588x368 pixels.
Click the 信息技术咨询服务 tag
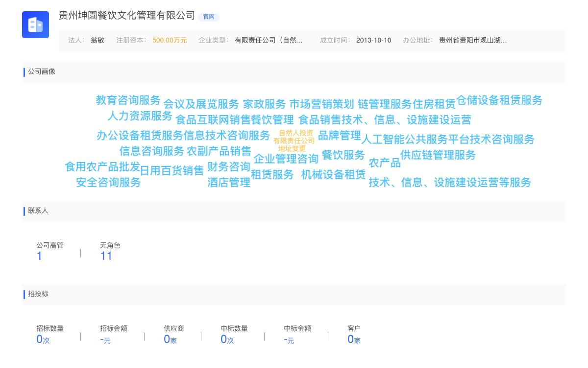pyautogui.click(x=227, y=136)
